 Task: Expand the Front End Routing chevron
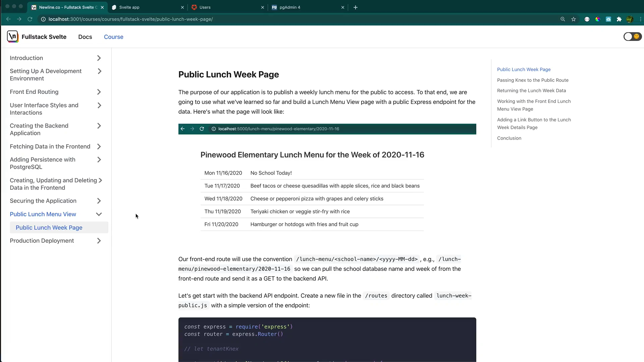[x=99, y=92]
